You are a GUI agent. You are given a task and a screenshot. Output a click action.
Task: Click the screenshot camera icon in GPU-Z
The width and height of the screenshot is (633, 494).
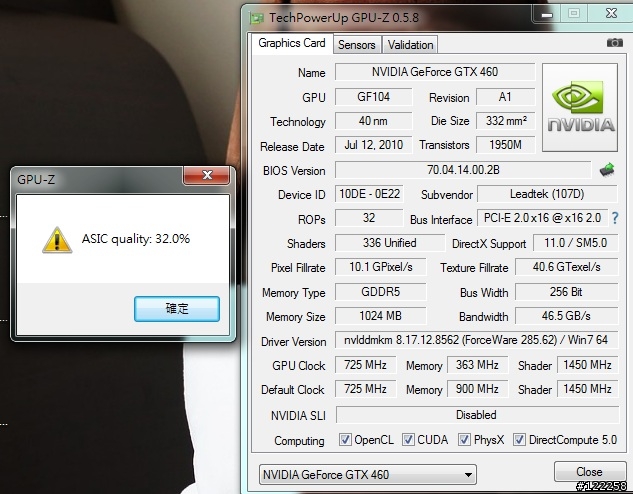(614, 42)
